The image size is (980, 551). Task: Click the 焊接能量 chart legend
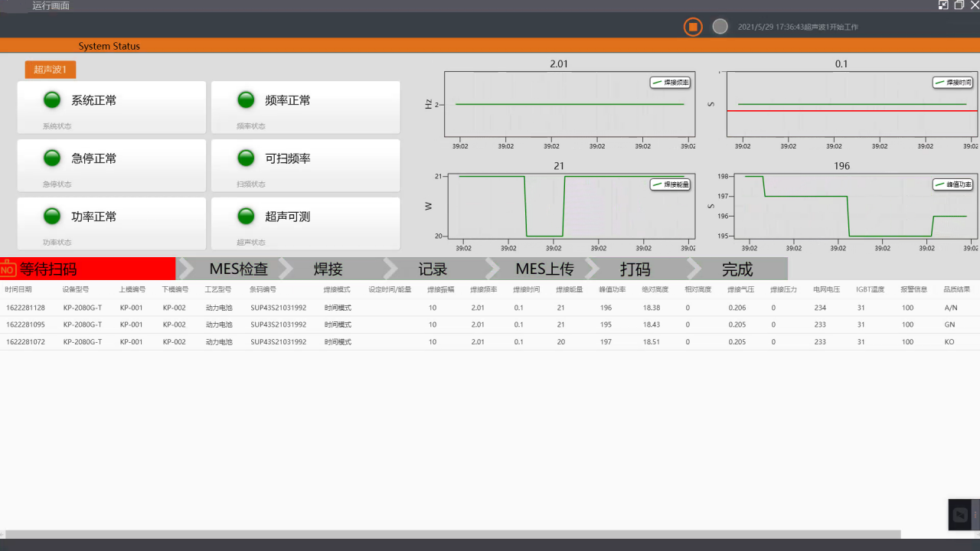click(670, 184)
